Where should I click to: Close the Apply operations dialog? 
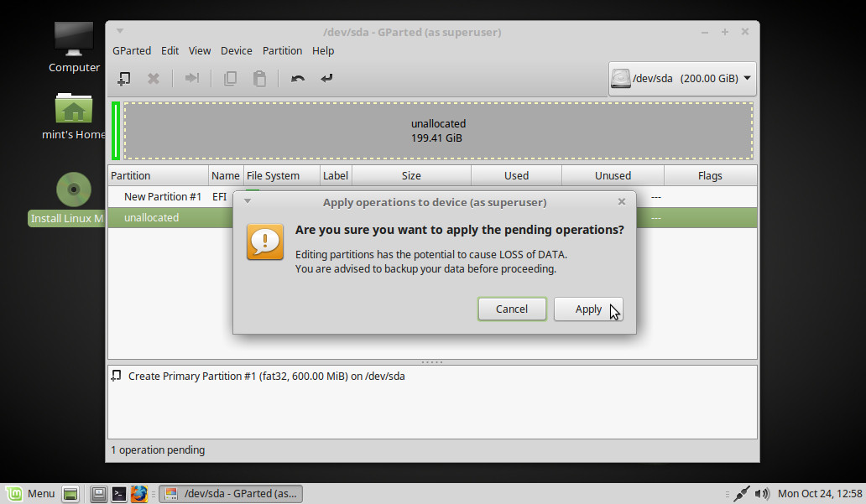pyautogui.click(x=621, y=202)
